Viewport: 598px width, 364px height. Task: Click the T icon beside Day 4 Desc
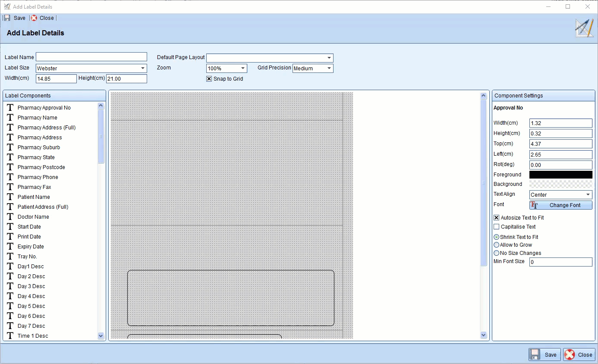(10, 296)
